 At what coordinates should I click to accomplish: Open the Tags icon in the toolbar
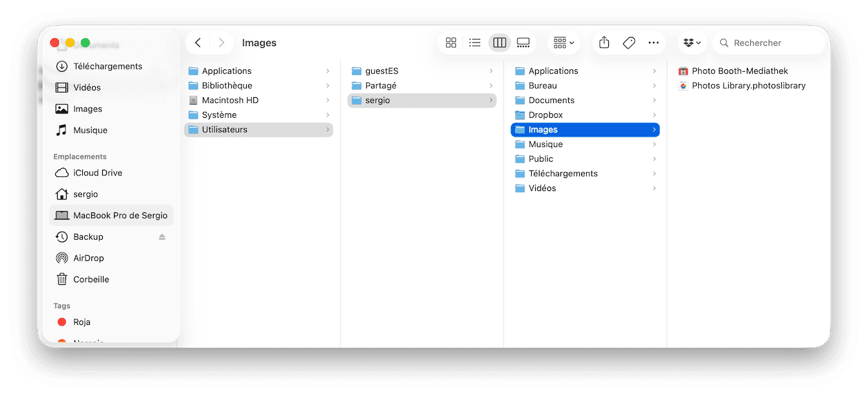(628, 42)
